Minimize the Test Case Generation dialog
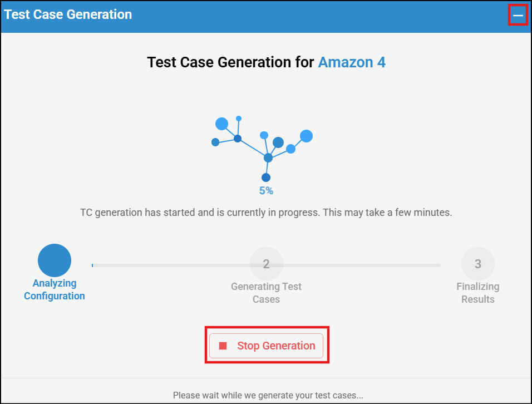Viewport: 532px width, 404px height. coord(518,16)
